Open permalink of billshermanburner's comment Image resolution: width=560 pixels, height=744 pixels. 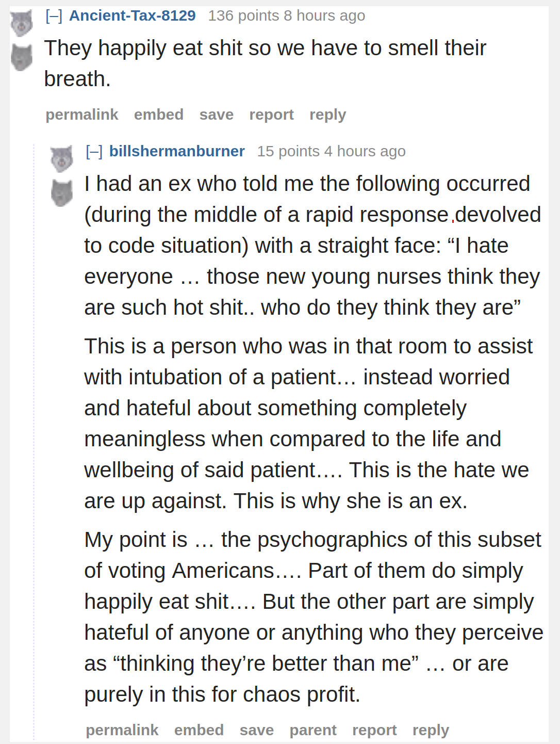point(122,730)
